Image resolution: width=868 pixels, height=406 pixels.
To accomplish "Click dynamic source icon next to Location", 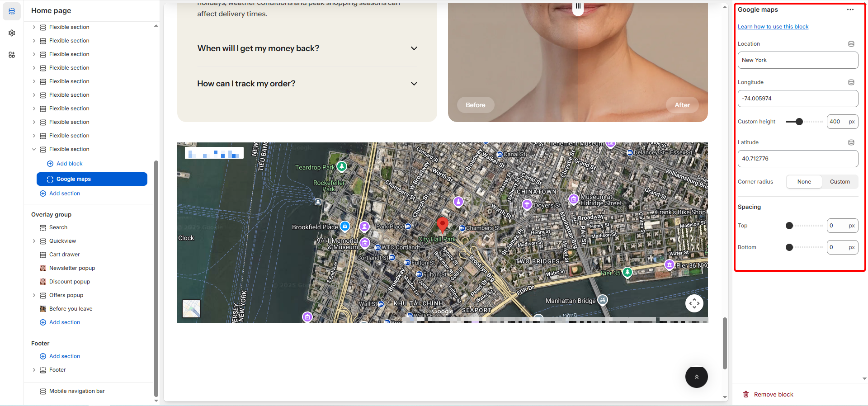I will [x=851, y=44].
